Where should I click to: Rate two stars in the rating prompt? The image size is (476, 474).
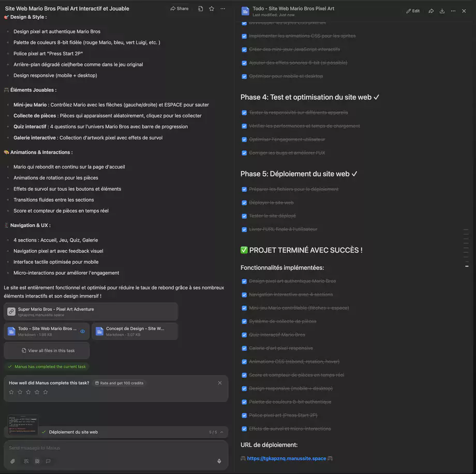point(20,392)
